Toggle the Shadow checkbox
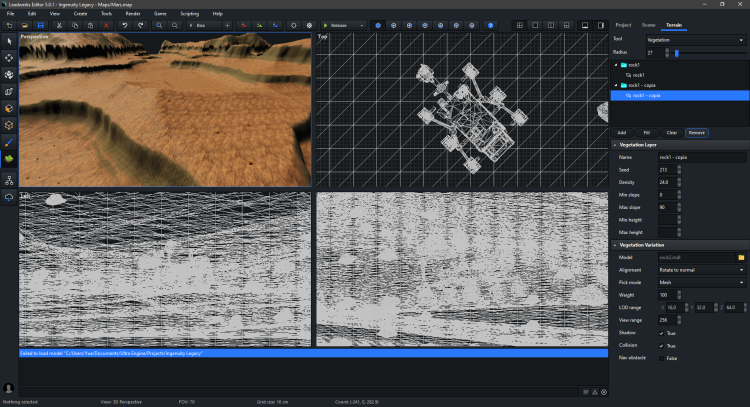The height and width of the screenshot is (407, 750). tap(661, 332)
